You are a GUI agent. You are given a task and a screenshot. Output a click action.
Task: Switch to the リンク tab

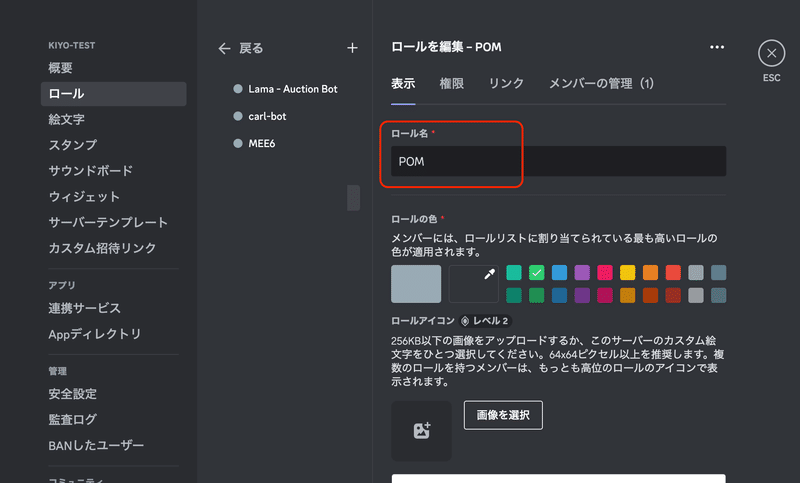pos(506,84)
